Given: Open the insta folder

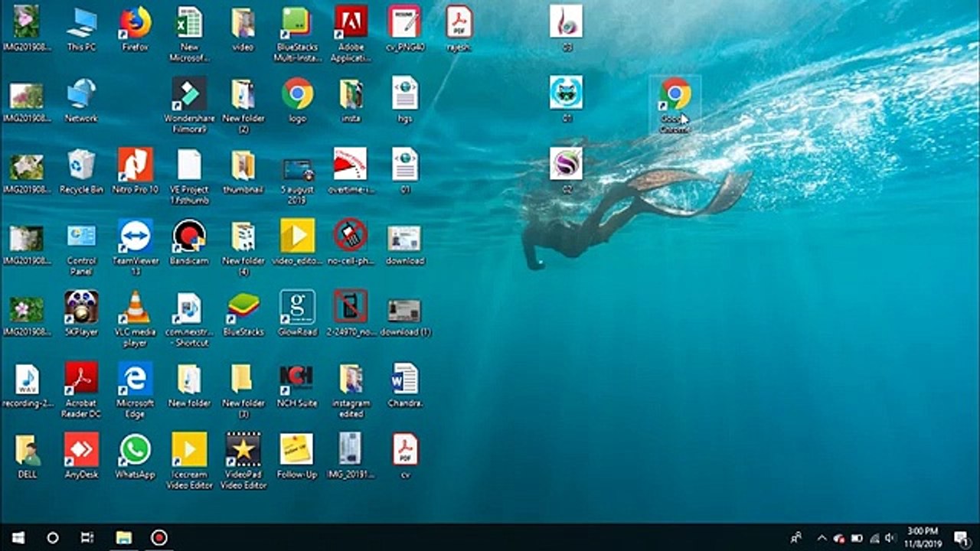Looking at the screenshot, I should [351, 100].
